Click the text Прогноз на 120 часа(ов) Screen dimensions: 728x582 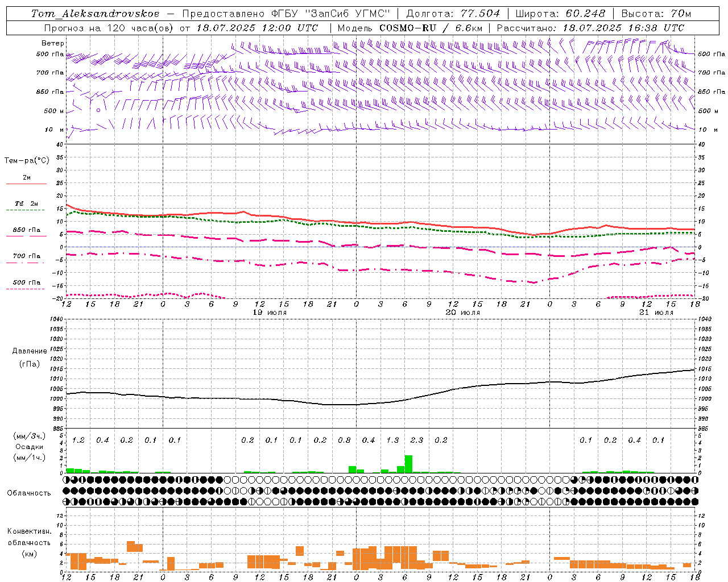point(109,28)
